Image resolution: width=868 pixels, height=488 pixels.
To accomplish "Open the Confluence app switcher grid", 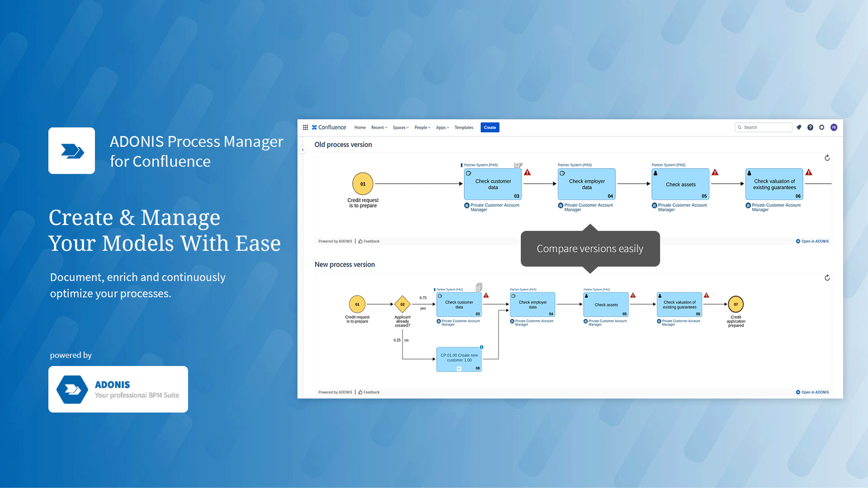I will pyautogui.click(x=305, y=127).
